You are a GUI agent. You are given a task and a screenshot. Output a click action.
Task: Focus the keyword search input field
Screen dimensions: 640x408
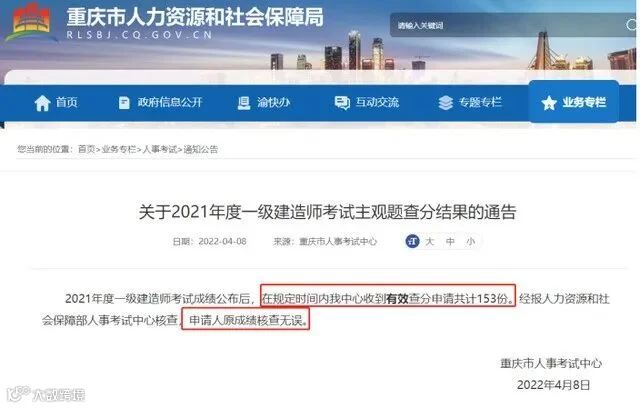[x=506, y=25]
